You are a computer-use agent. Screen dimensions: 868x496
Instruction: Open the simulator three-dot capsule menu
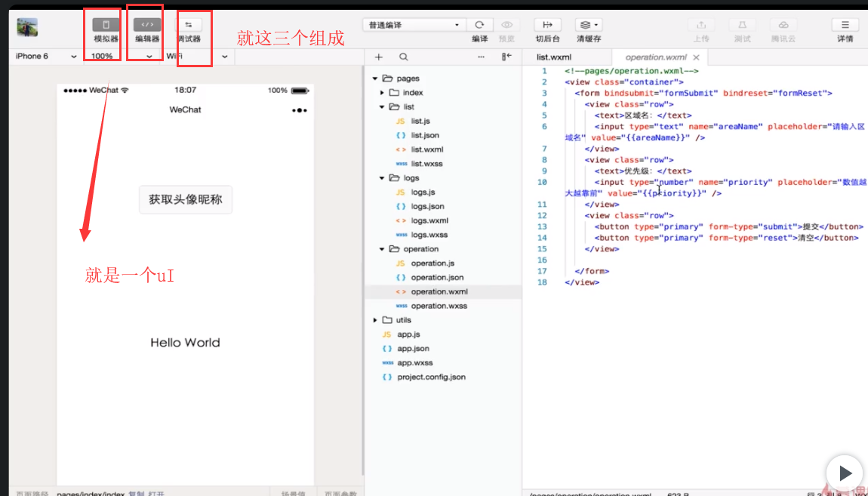click(299, 110)
